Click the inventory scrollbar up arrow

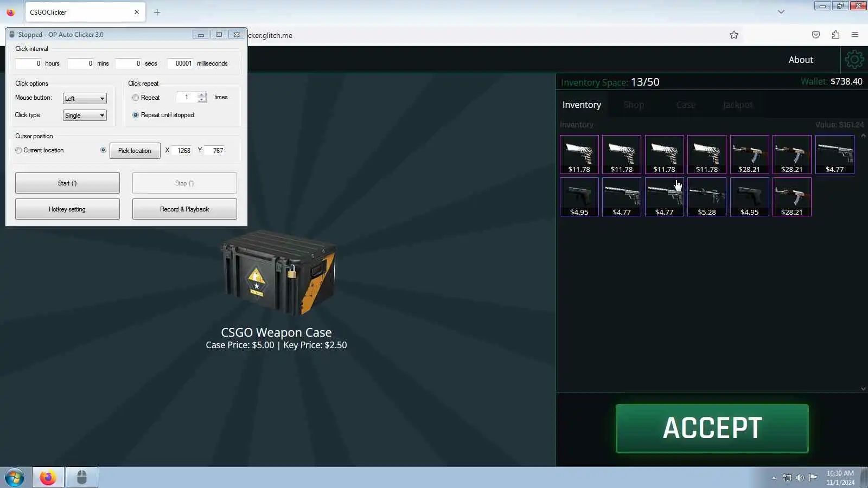(x=863, y=136)
